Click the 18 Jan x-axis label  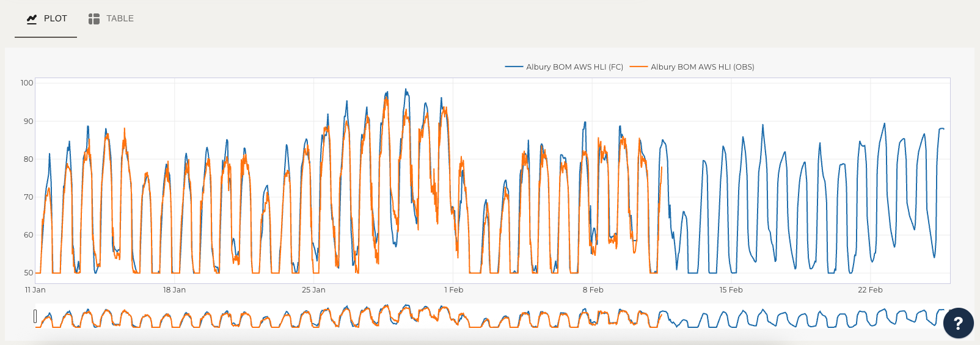(174, 290)
